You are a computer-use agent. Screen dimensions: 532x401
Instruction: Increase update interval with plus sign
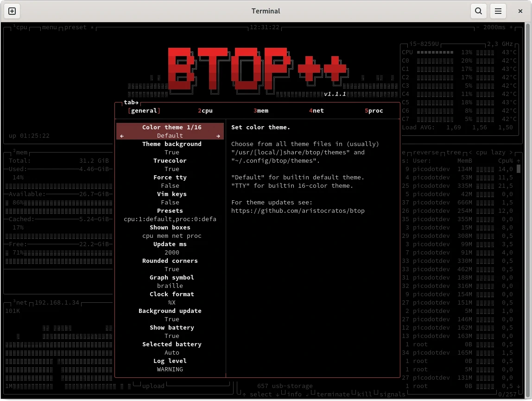point(511,27)
